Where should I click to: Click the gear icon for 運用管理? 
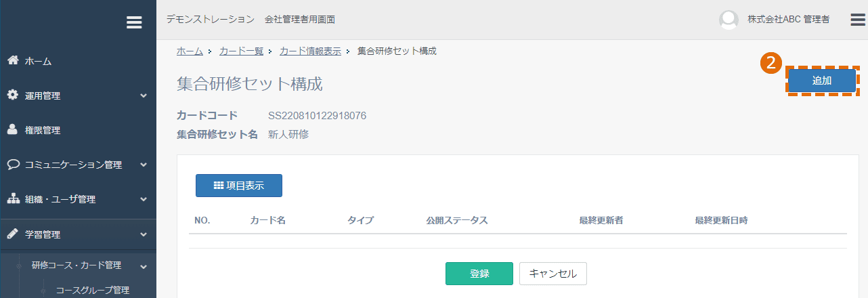click(x=13, y=95)
